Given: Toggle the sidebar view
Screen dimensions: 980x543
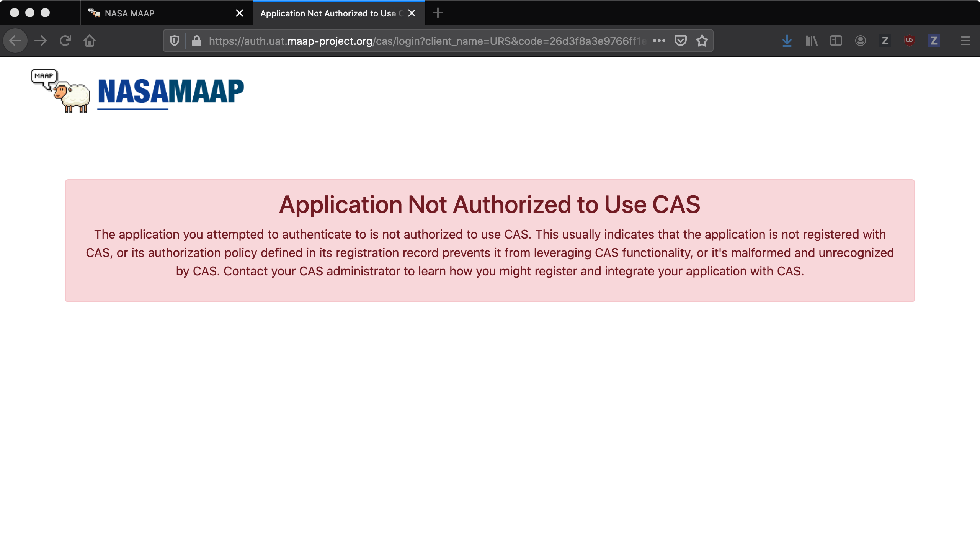Looking at the screenshot, I should pyautogui.click(x=836, y=41).
